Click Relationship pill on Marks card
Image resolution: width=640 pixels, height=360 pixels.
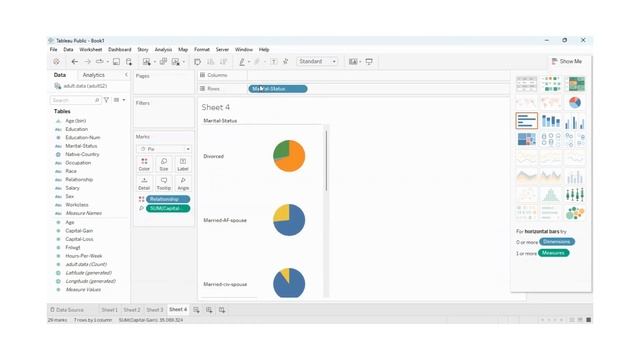[168, 199]
